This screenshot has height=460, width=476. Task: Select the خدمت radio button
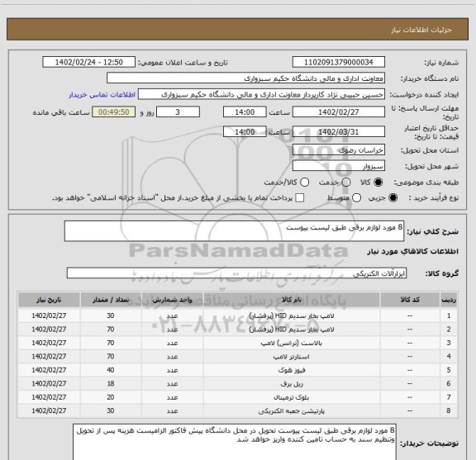coord(346,183)
